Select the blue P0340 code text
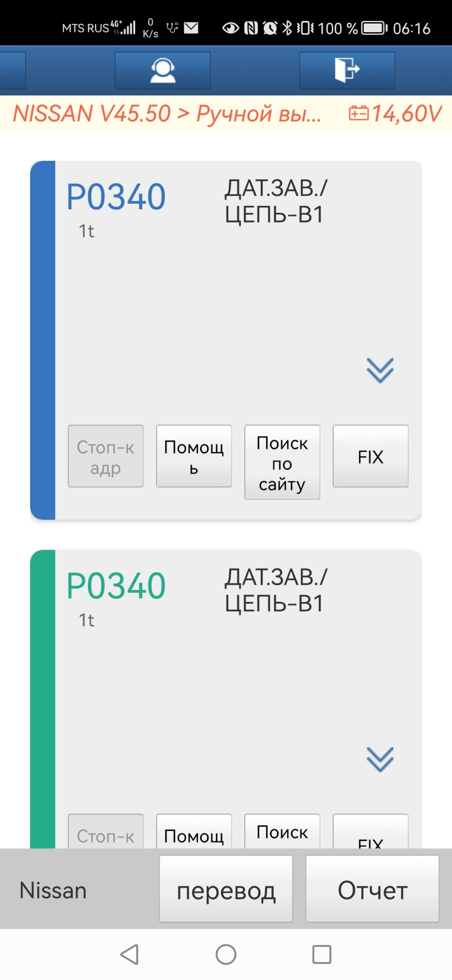The width and height of the screenshot is (452, 980). [x=116, y=197]
